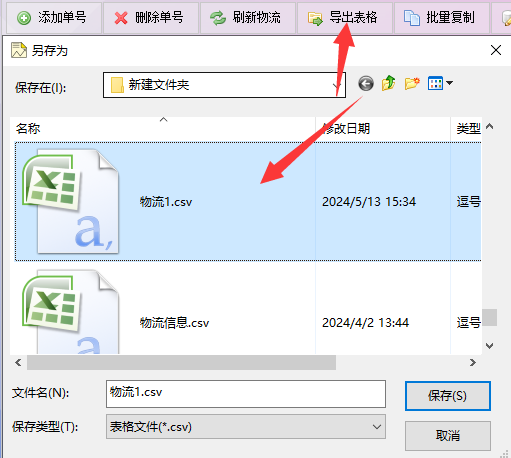
Task: Click the horizontal scrollbar right arrow
Action: click(473, 362)
